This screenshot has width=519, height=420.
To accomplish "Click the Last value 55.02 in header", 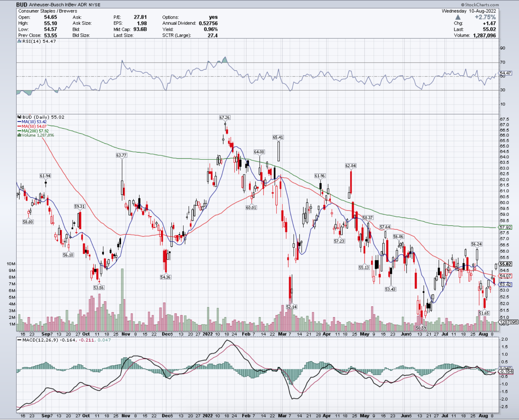I will pos(489,29).
